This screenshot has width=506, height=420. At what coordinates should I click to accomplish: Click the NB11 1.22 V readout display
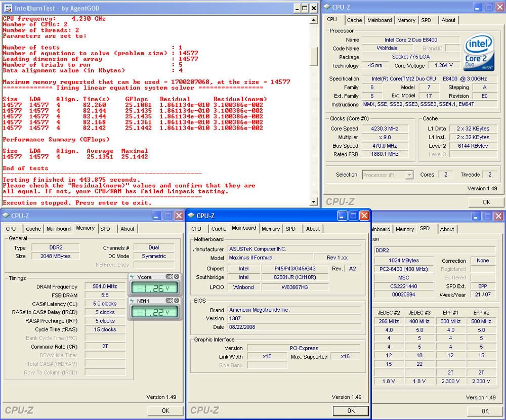pos(155,312)
